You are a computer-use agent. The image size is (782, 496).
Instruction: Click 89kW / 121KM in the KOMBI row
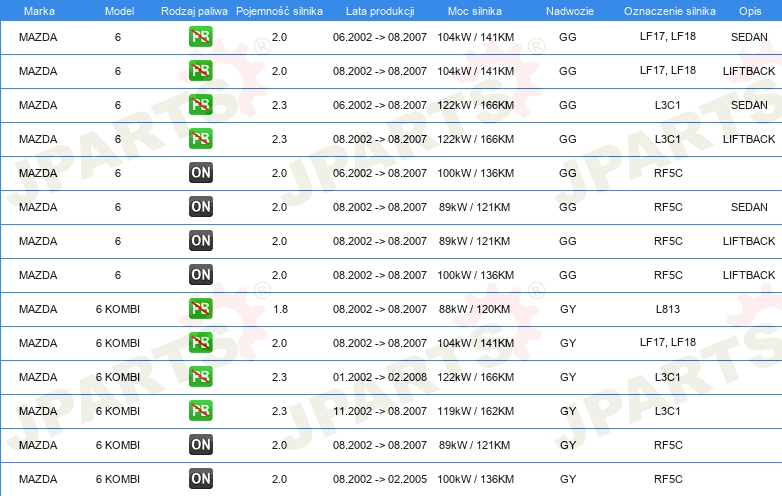tap(474, 445)
